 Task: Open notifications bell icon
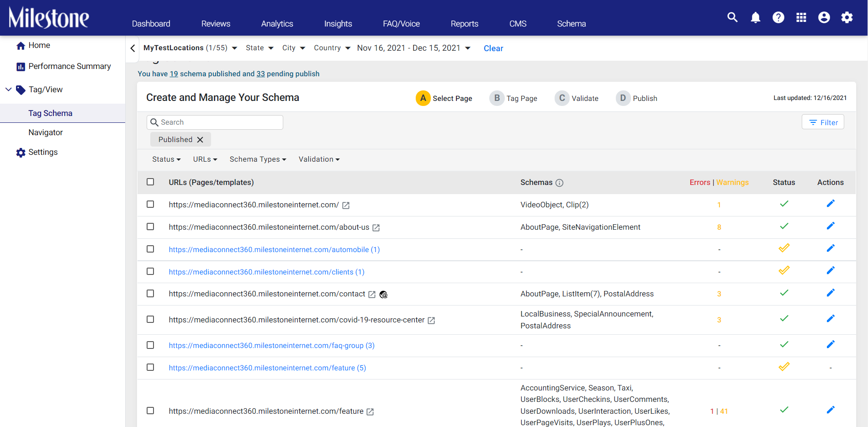[x=756, y=17]
